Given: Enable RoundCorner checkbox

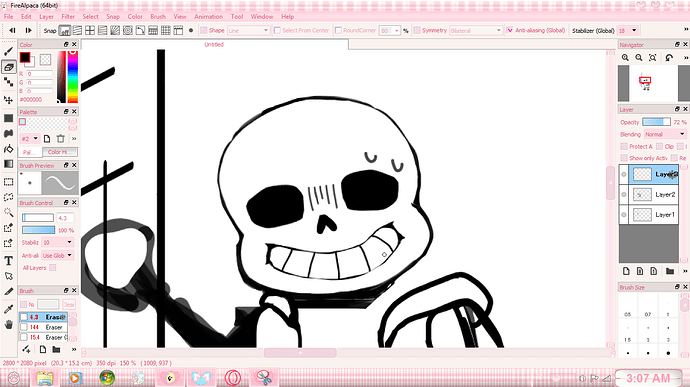Looking at the screenshot, I should [338, 30].
